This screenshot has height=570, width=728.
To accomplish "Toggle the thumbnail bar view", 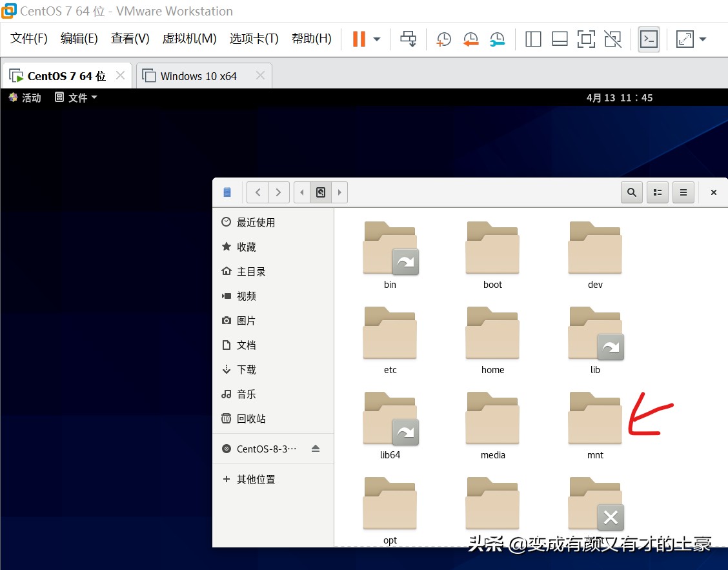I will pyautogui.click(x=560, y=39).
